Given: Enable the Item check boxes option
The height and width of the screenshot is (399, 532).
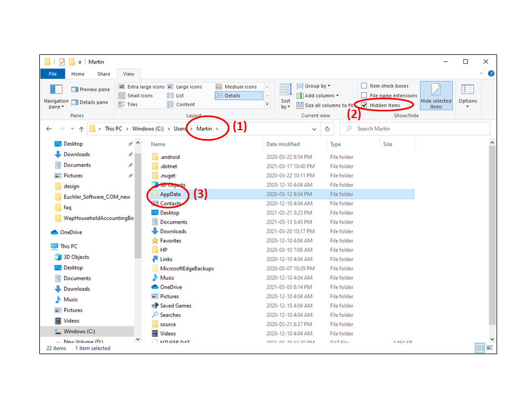Looking at the screenshot, I should tap(364, 86).
